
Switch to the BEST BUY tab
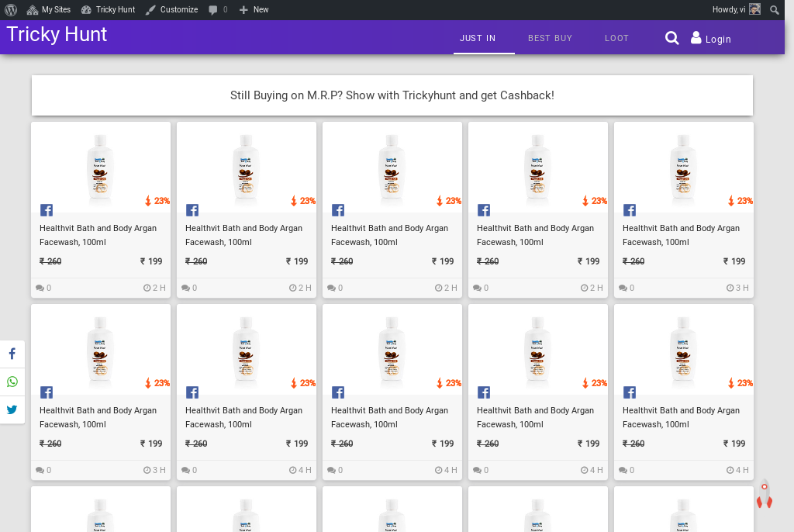click(550, 38)
